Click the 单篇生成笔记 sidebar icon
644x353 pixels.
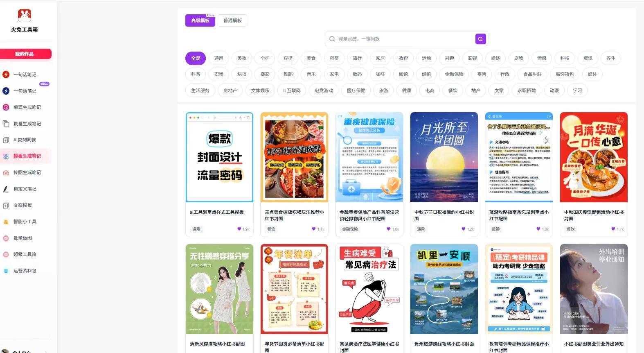click(6, 107)
